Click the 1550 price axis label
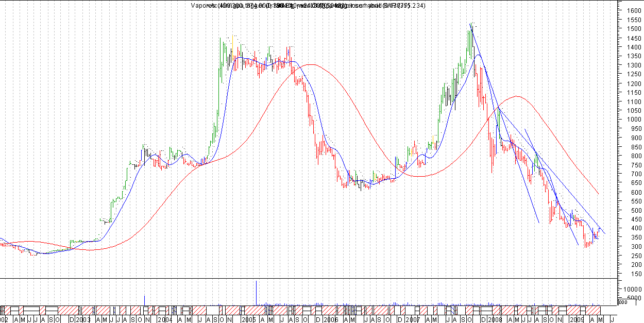 point(634,20)
